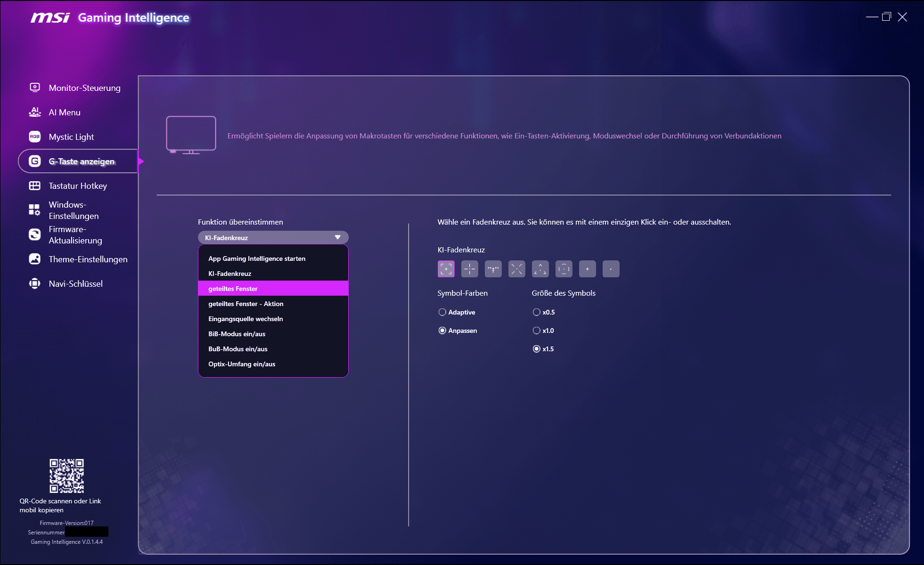Select the Adaptive symbol color option

442,312
